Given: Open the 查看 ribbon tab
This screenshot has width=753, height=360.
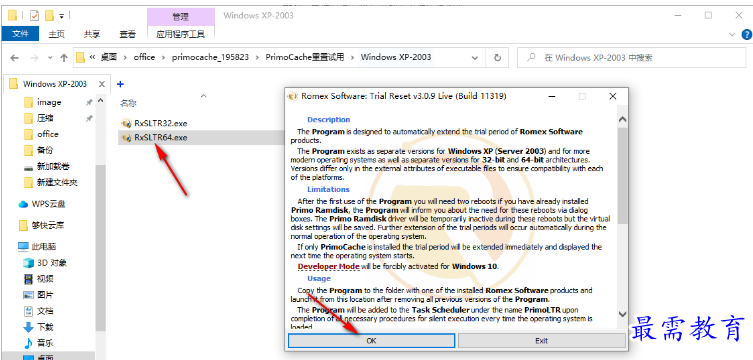Looking at the screenshot, I should (127, 34).
